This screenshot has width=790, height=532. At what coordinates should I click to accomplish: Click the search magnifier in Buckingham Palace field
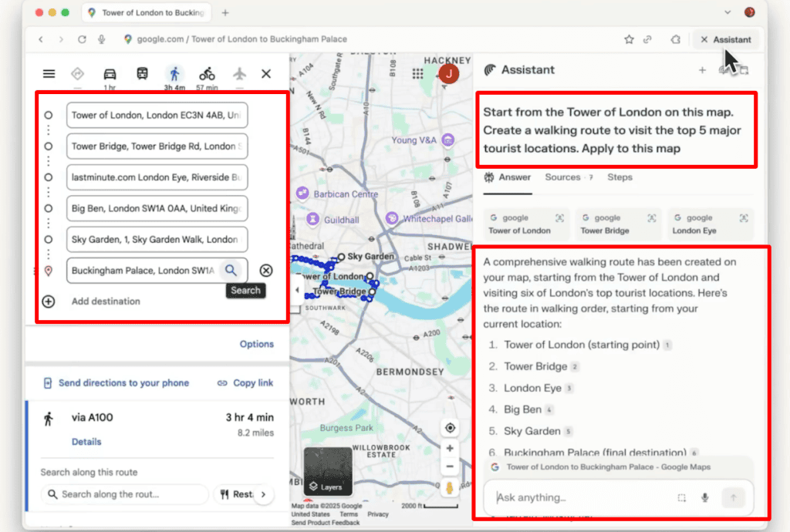(231, 271)
